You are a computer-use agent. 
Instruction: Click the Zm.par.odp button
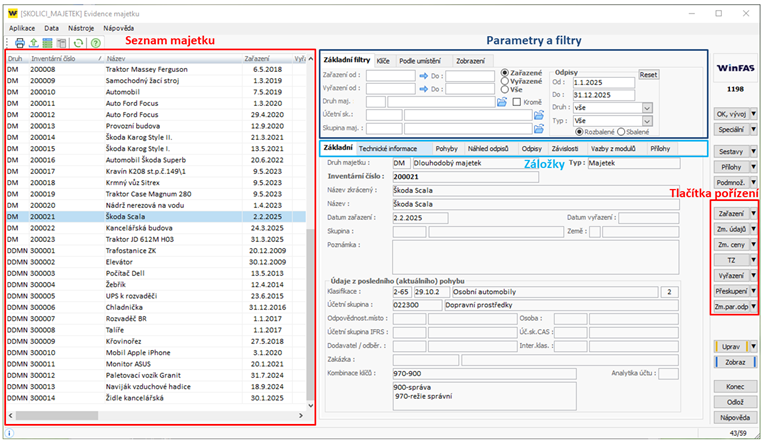point(731,307)
